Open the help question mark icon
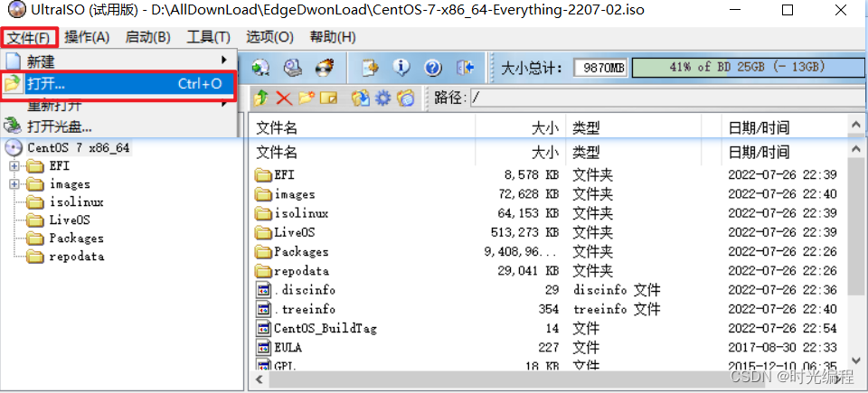 point(432,68)
